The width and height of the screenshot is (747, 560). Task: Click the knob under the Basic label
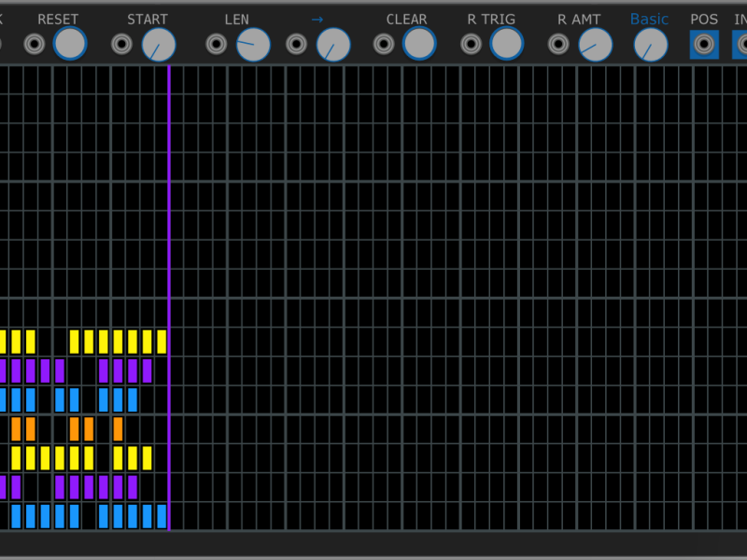(x=650, y=44)
